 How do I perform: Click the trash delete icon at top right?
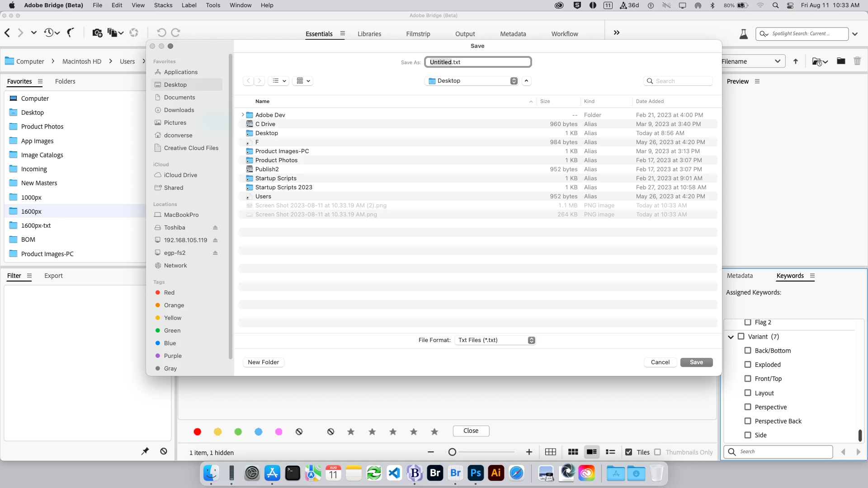pos(857,61)
